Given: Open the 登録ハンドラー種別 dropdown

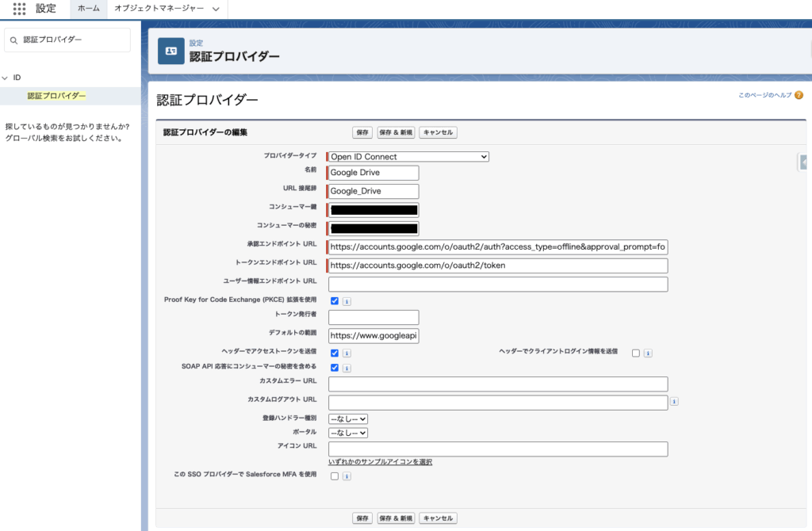Looking at the screenshot, I should 348,418.
